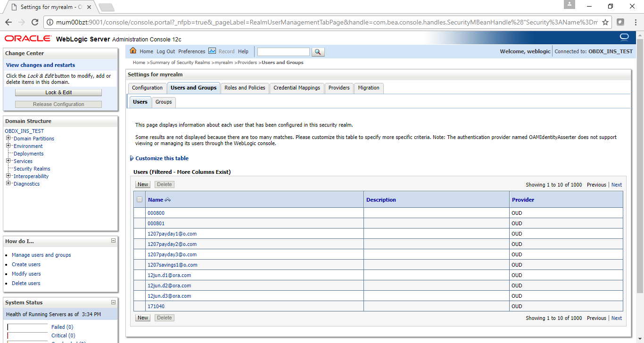Open OBDX_INS_TEST domain node
644x343 pixels.
[x=25, y=131]
